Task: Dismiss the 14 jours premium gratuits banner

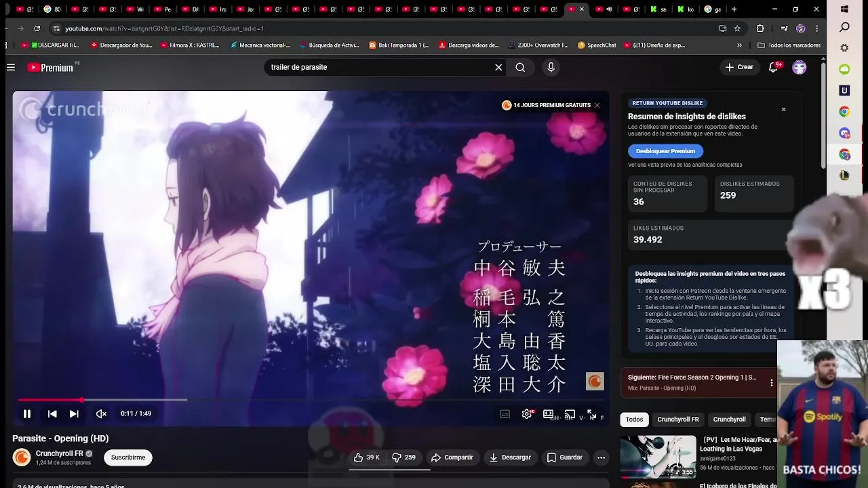Action: tap(597, 105)
